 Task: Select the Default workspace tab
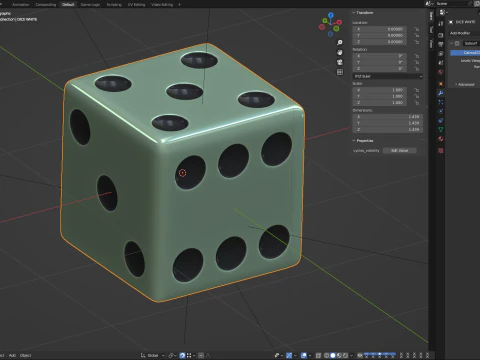[68, 5]
